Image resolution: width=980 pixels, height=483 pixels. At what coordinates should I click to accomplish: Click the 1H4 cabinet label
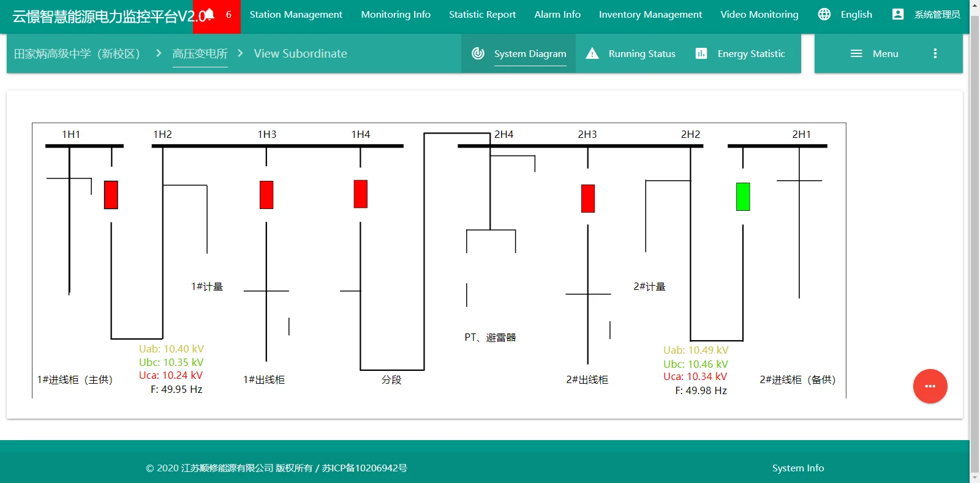(x=361, y=134)
